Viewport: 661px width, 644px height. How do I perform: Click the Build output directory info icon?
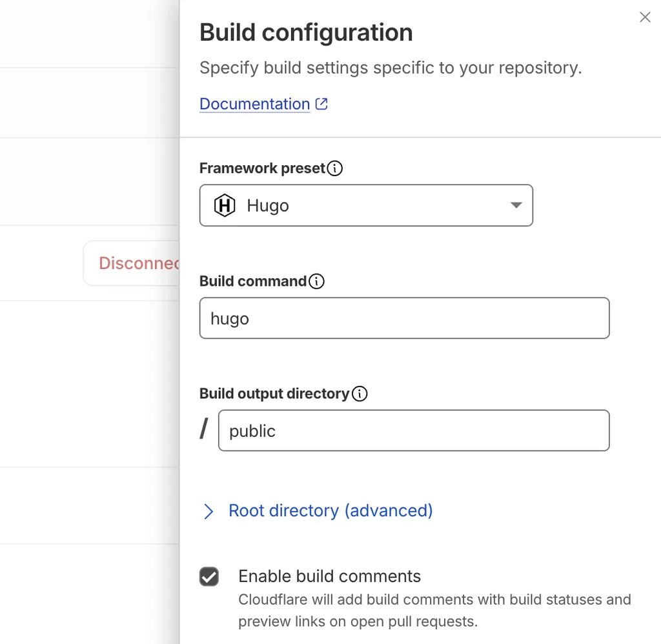[x=360, y=394]
